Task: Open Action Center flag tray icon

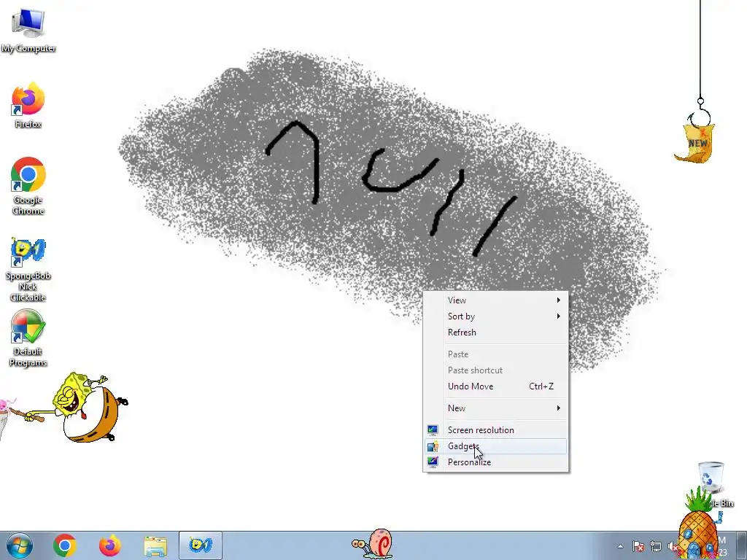Action: tap(638, 546)
